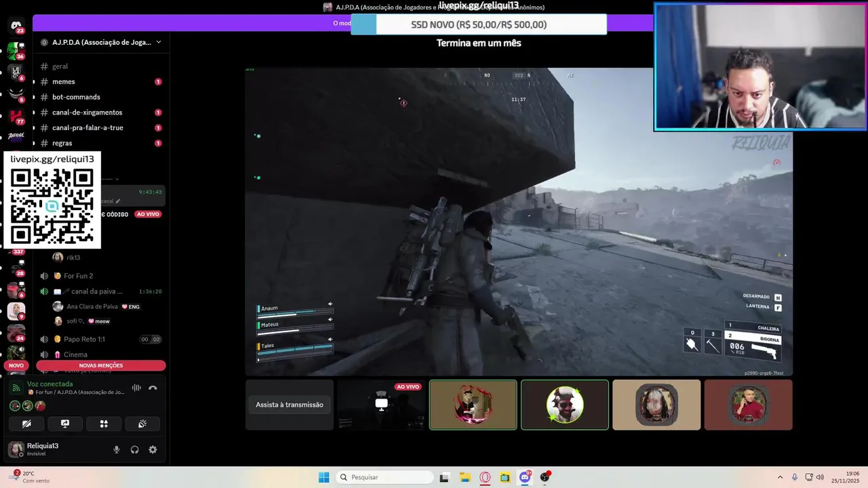Click the AO VIVO badge in channel list

[148, 214]
